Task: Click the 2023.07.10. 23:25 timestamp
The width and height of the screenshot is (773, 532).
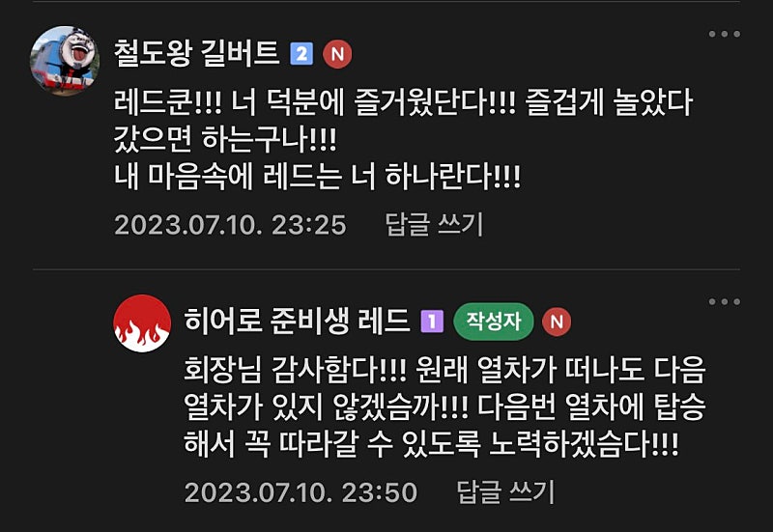Action: (230, 225)
